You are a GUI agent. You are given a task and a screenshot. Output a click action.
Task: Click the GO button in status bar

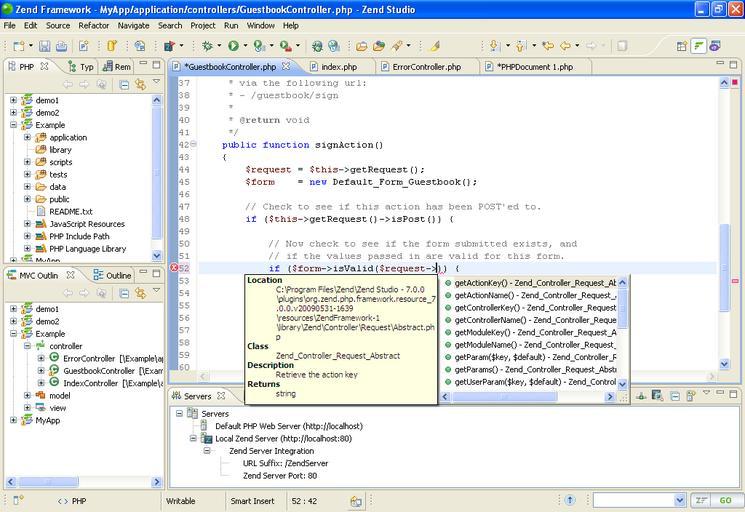(x=725, y=500)
